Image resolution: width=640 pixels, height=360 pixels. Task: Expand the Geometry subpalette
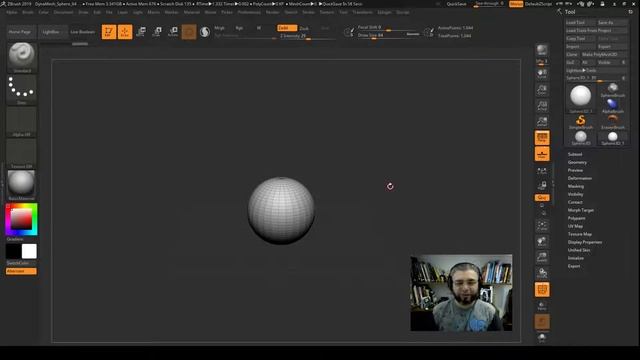pyautogui.click(x=577, y=162)
